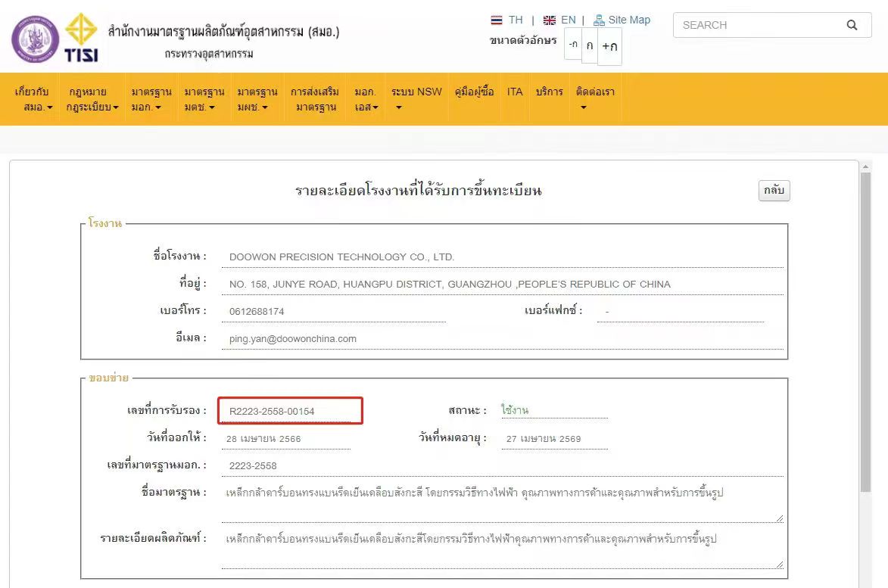
Task: Open the ติดต่อเรา dropdown menu
Action: [594, 99]
